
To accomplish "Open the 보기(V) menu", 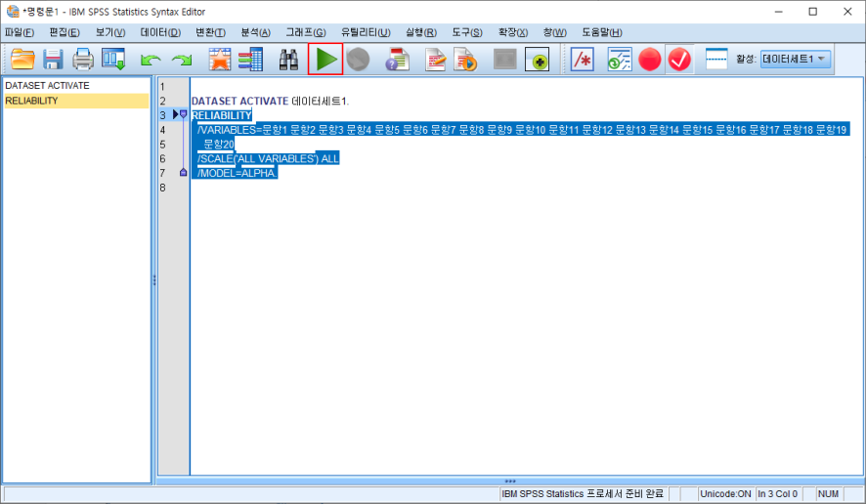I will click(x=110, y=32).
